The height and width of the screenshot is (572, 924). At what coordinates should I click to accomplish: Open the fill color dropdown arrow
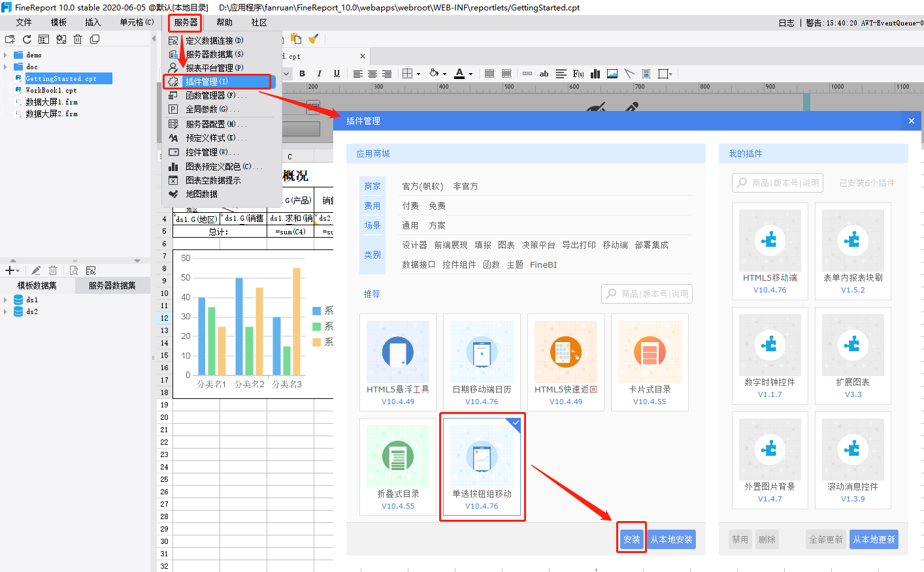pyautogui.click(x=444, y=74)
